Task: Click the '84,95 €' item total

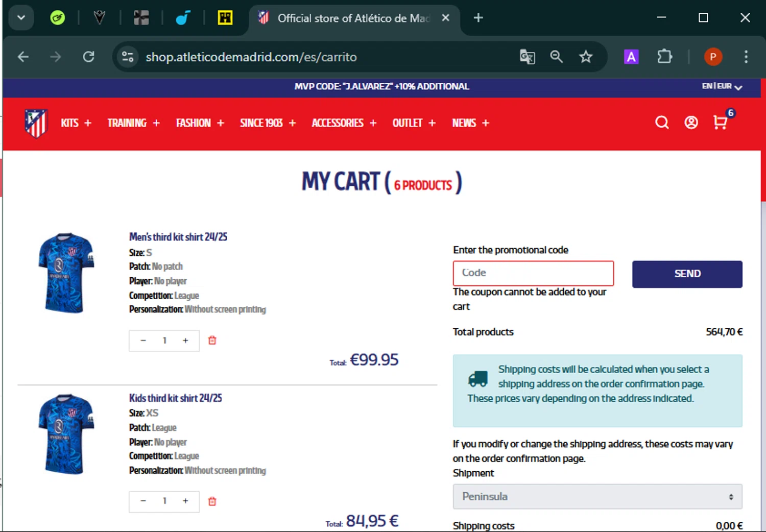Action: pyautogui.click(x=372, y=521)
